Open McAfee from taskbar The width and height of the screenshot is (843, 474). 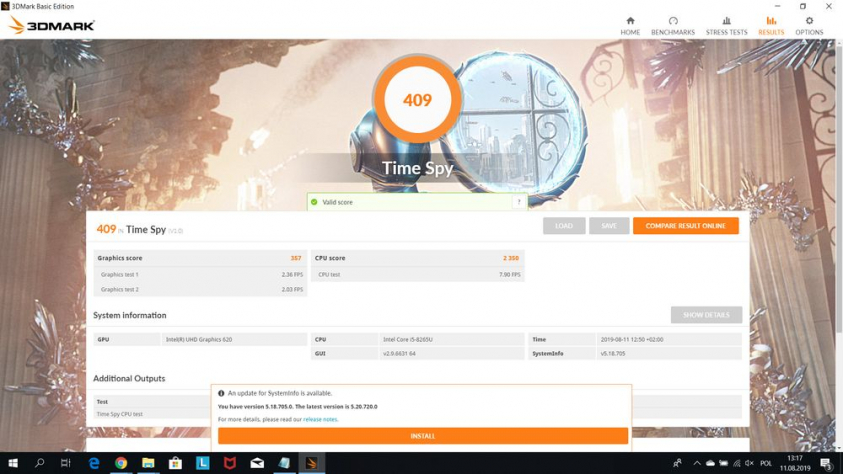tap(230, 463)
